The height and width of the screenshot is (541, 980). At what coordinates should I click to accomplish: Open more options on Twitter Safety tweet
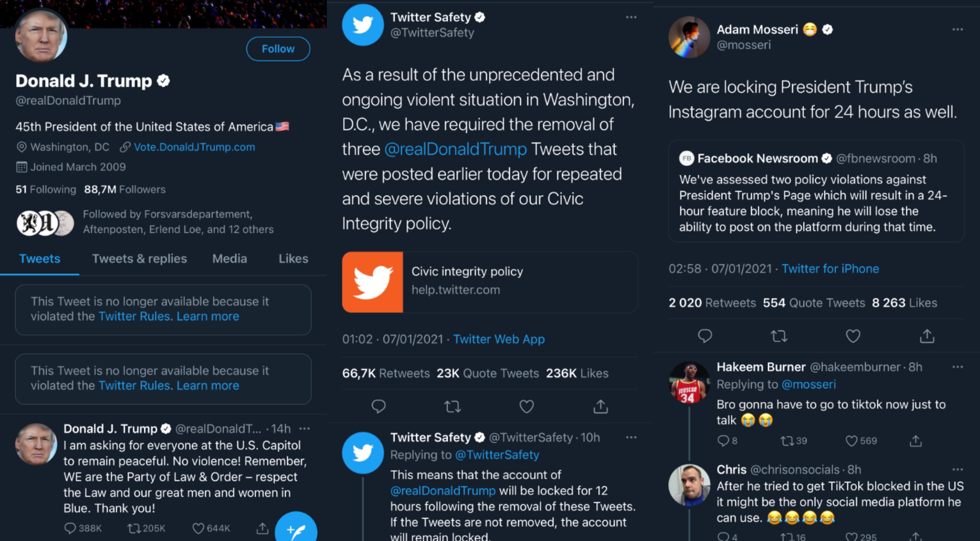[631, 18]
